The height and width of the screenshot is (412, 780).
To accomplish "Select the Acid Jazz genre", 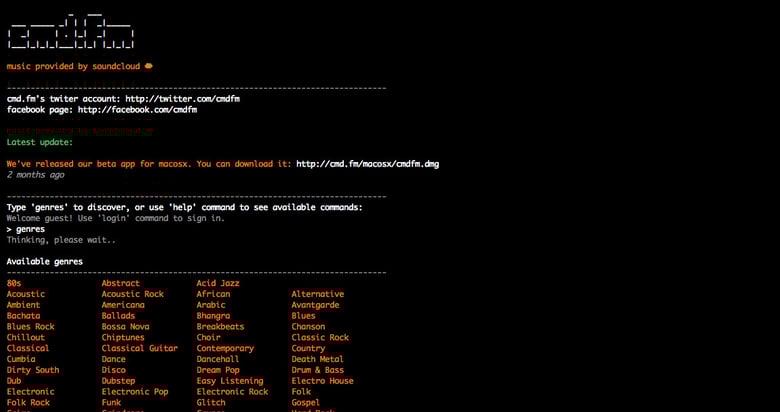I will coord(218,283).
